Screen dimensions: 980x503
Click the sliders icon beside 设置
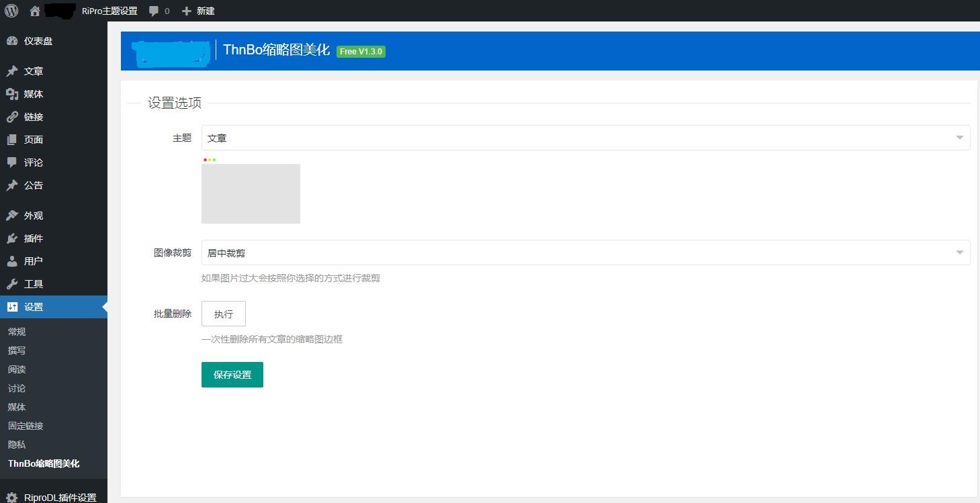(12, 307)
